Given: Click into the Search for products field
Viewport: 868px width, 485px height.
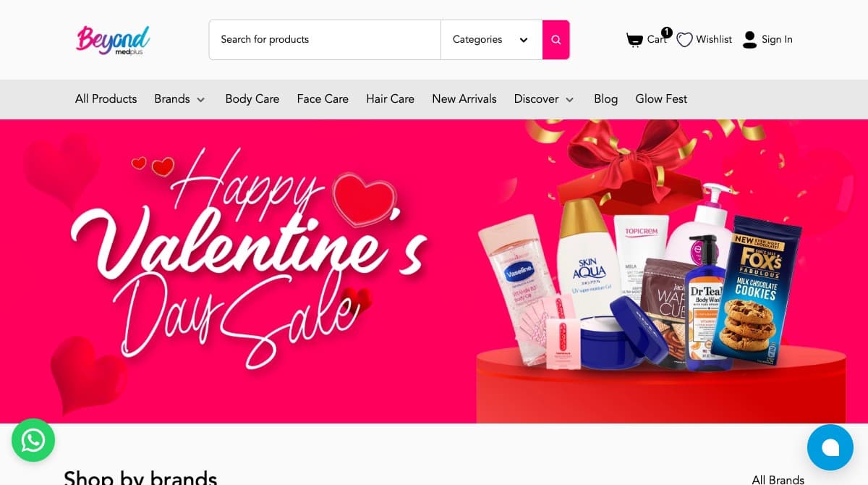Looking at the screenshot, I should pos(325,40).
